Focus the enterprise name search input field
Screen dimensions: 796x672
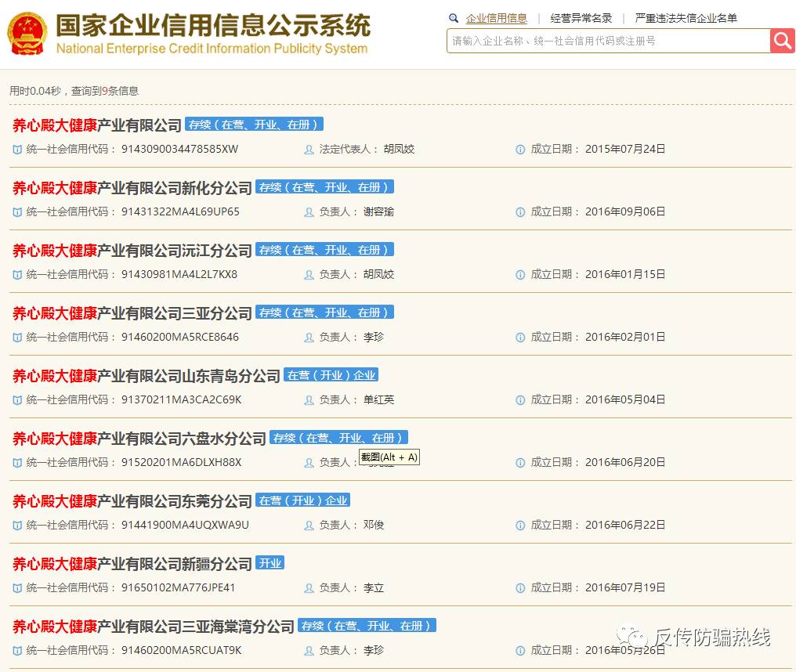[x=608, y=41]
